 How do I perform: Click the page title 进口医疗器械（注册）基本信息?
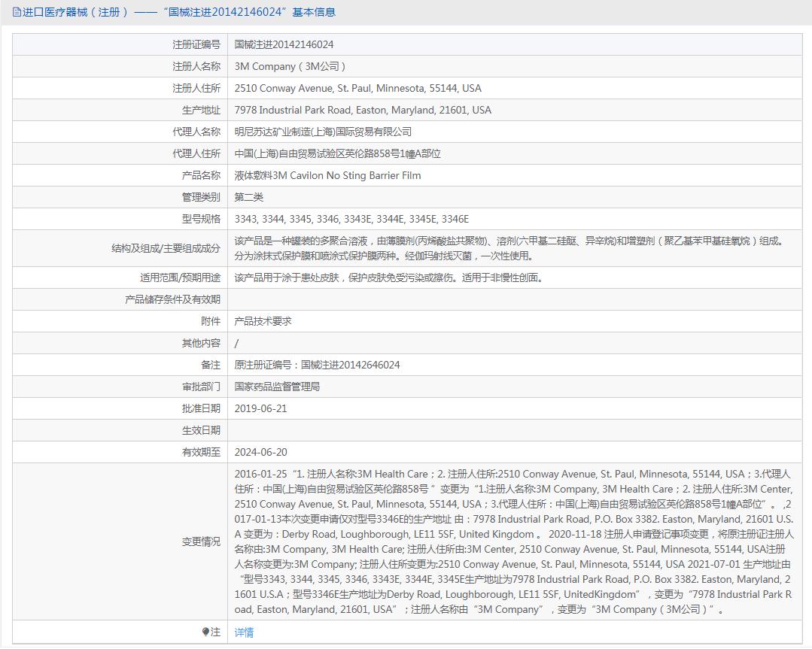pyautogui.click(x=178, y=12)
